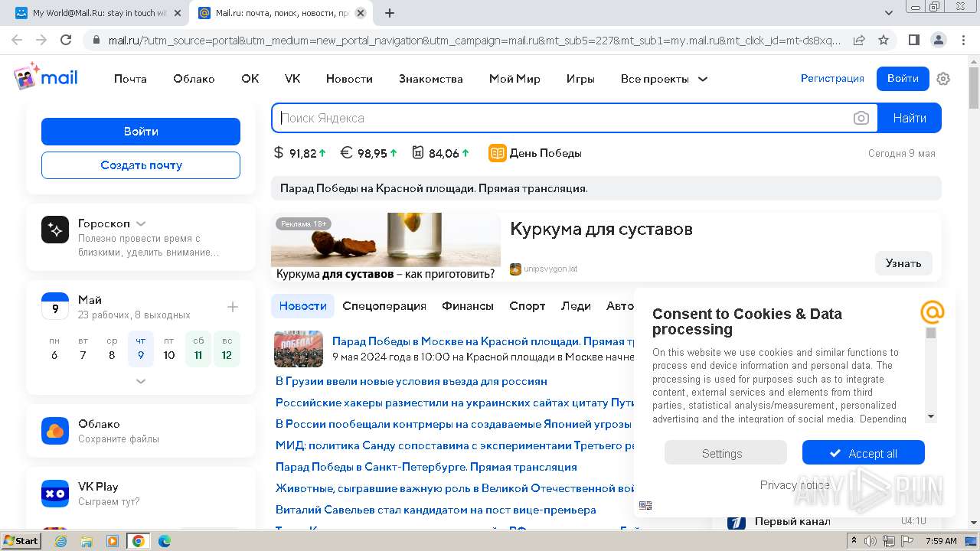Open the browser side panel icon

pos(914,40)
